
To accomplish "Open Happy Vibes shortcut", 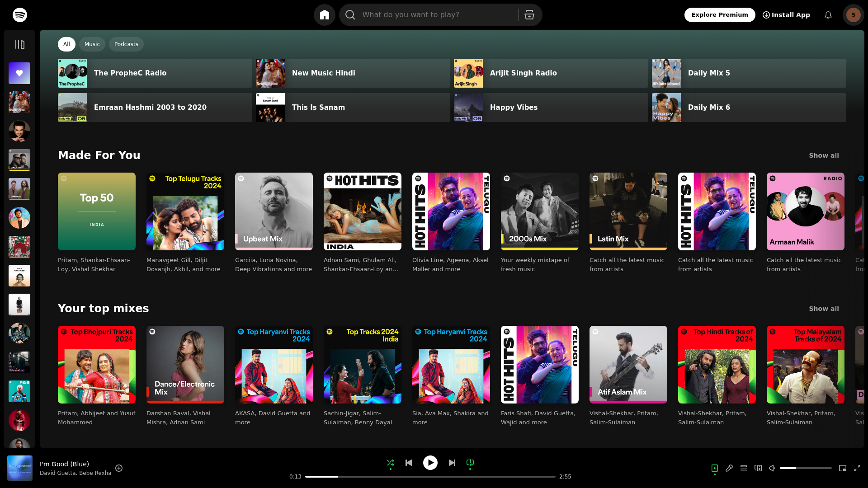I will click(551, 108).
